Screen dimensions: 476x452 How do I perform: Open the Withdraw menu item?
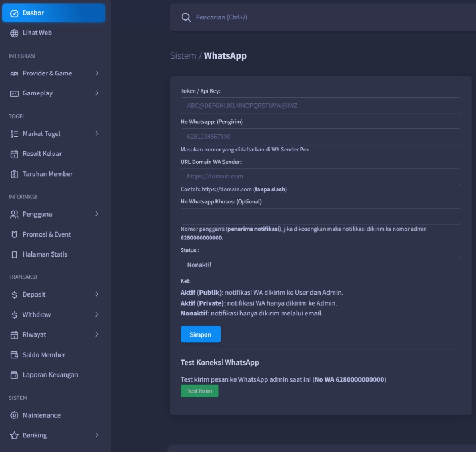(x=37, y=315)
